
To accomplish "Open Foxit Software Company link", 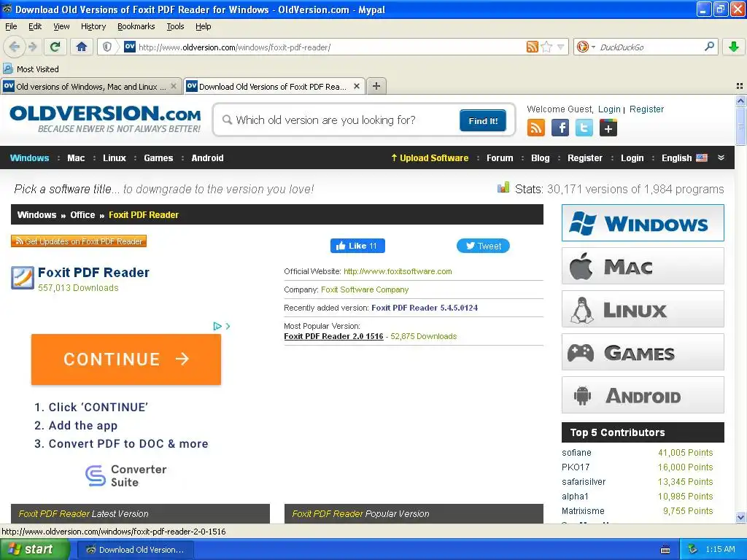I will tap(365, 289).
